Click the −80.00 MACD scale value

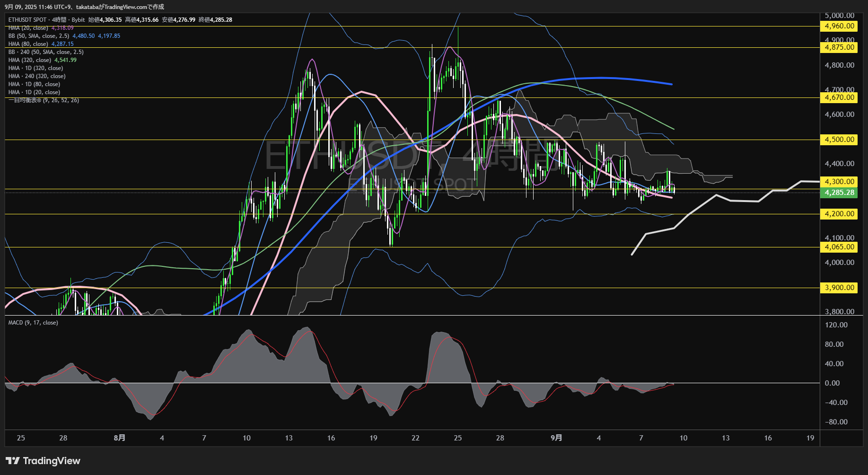click(x=836, y=422)
